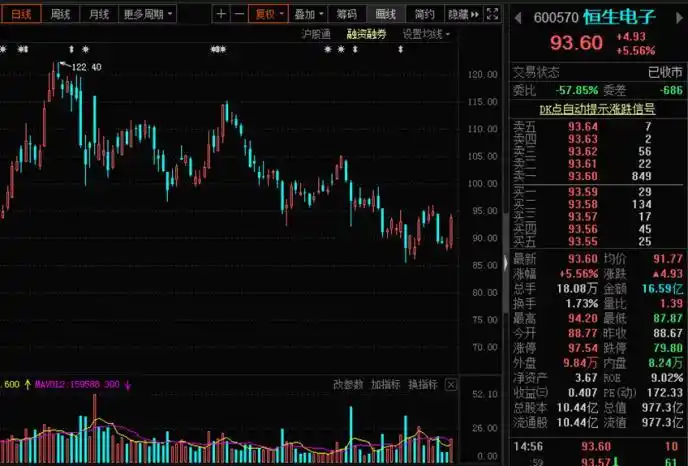
Task: Click the 委比 -57.85% value
Action: 577,90
